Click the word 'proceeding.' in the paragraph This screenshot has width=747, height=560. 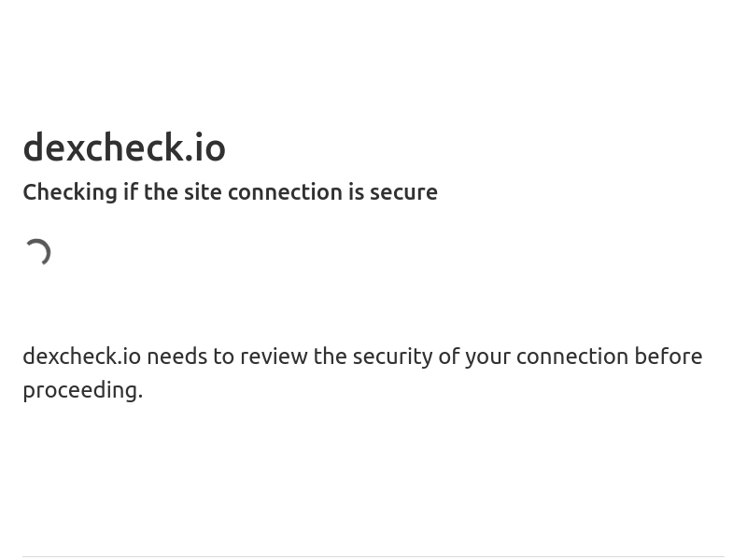83,390
